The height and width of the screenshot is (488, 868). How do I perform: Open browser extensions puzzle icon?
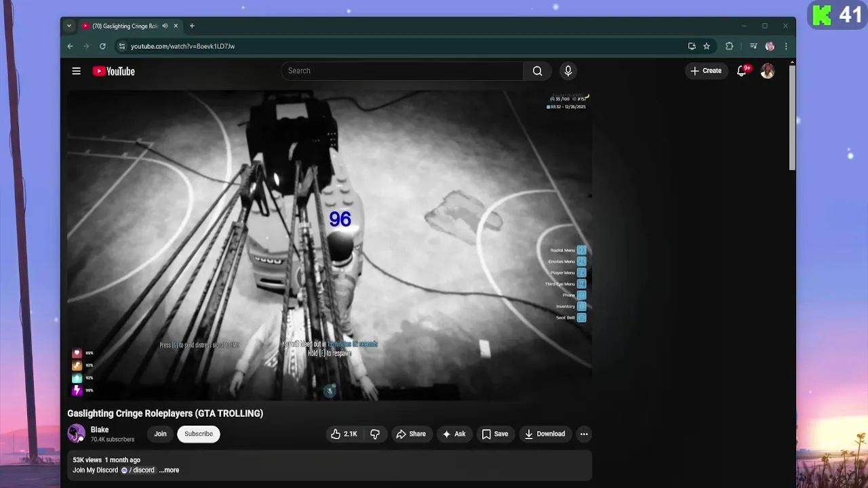click(730, 46)
